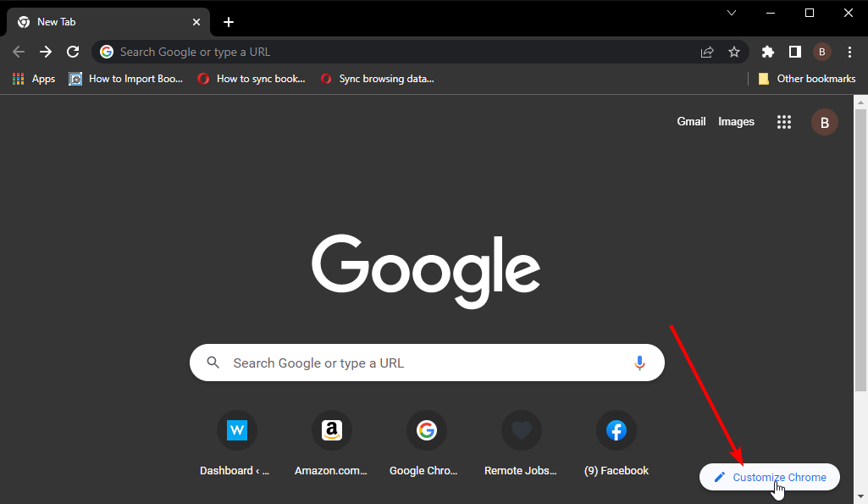Viewport: 868px width, 504px height.
Task: Open a new tab with plus button
Action: point(229,22)
